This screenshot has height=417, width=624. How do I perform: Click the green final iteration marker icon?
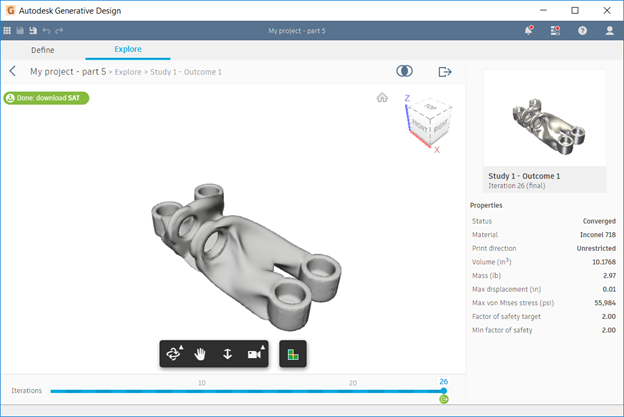tap(444, 399)
